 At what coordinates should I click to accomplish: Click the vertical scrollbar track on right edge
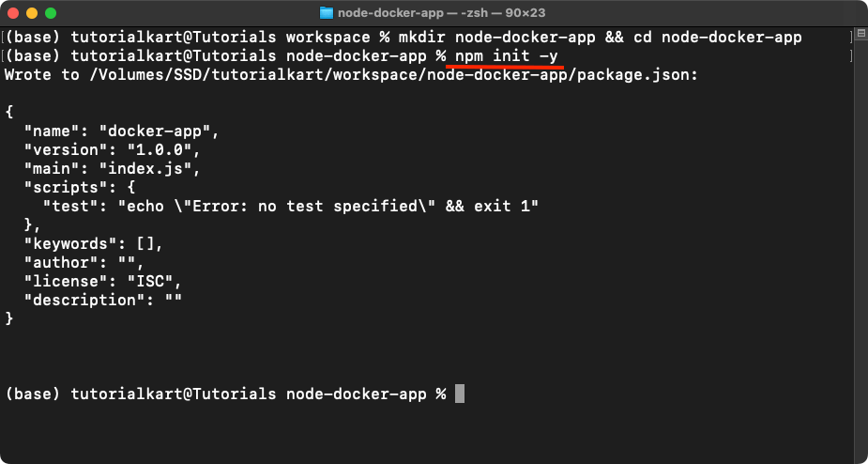coord(860,250)
